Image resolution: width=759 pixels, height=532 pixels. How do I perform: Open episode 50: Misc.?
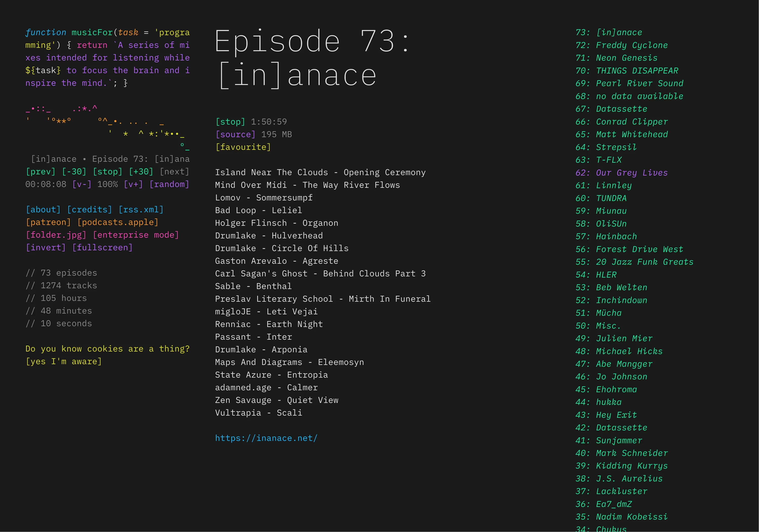tap(599, 326)
